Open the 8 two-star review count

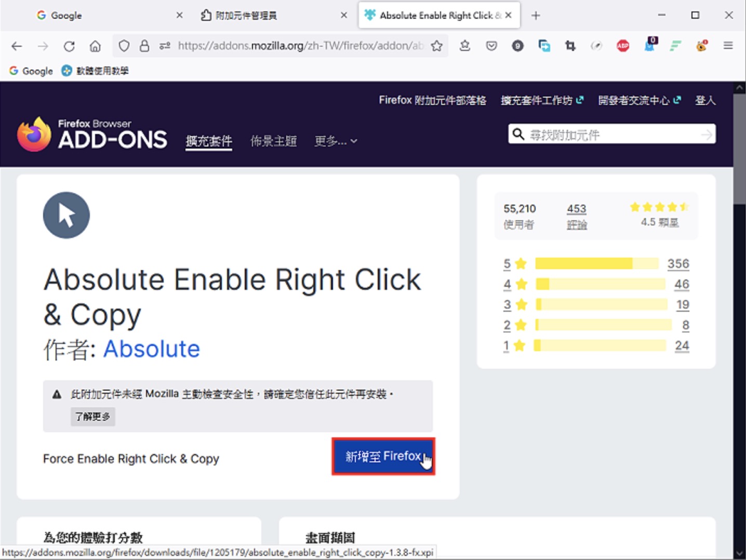(x=686, y=325)
